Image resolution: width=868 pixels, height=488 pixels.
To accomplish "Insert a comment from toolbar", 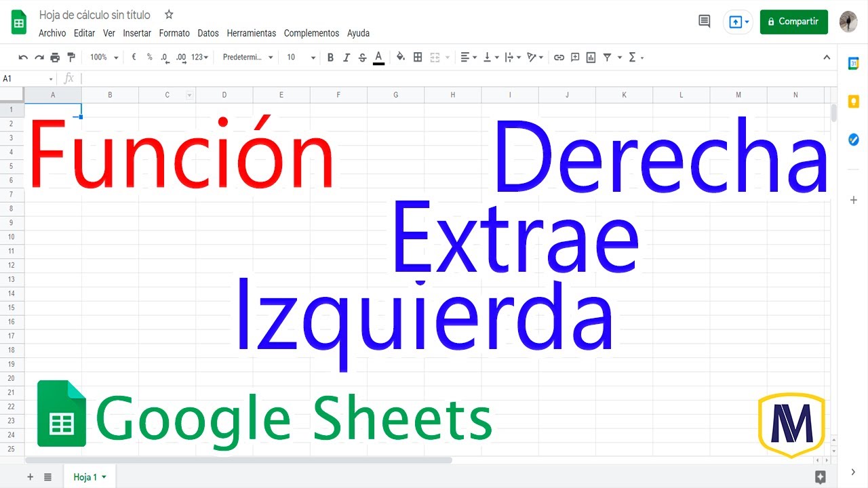I will pyautogui.click(x=575, y=58).
